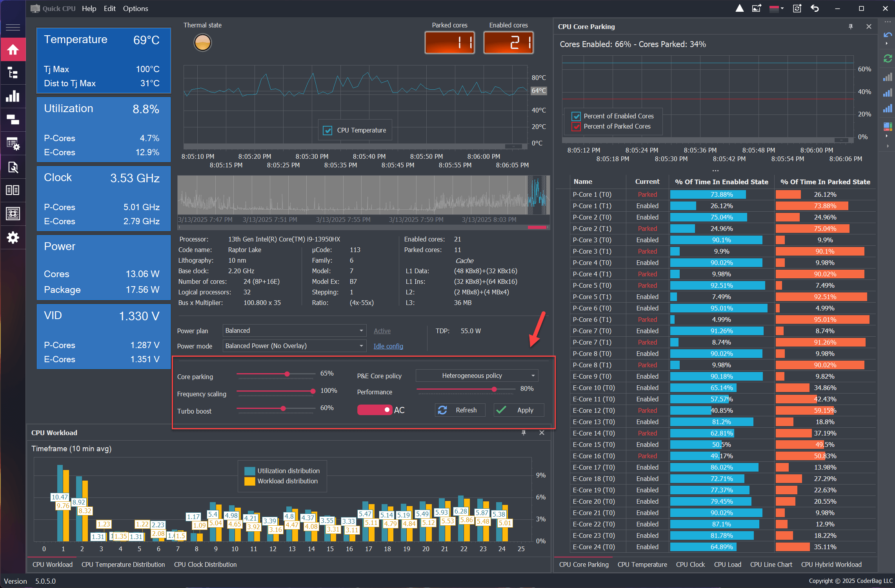Viewport: 895px width, 588px height.
Task: Click the thermal state indicator light
Action: tap(202, 42)
